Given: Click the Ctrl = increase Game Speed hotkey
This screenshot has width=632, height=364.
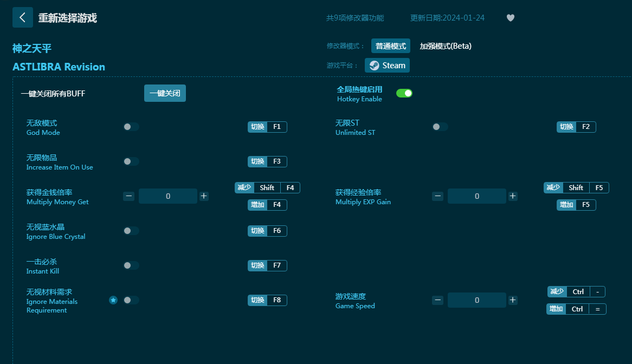Looking at the screenshot, I should coord(576,309).
